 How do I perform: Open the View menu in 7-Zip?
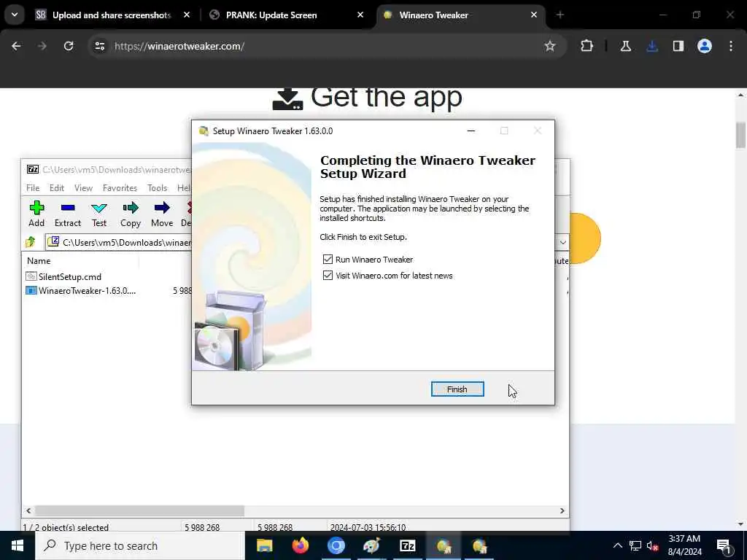[x=83, y=188]
